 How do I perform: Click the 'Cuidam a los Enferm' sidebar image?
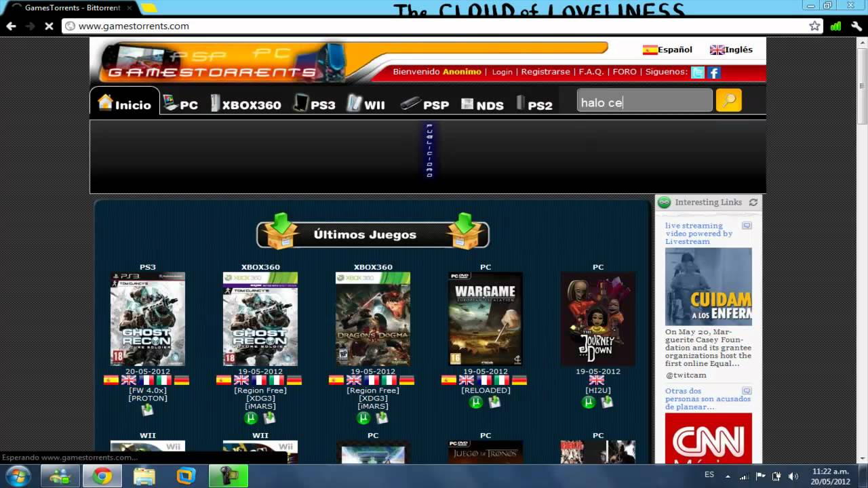pos(708,287)
